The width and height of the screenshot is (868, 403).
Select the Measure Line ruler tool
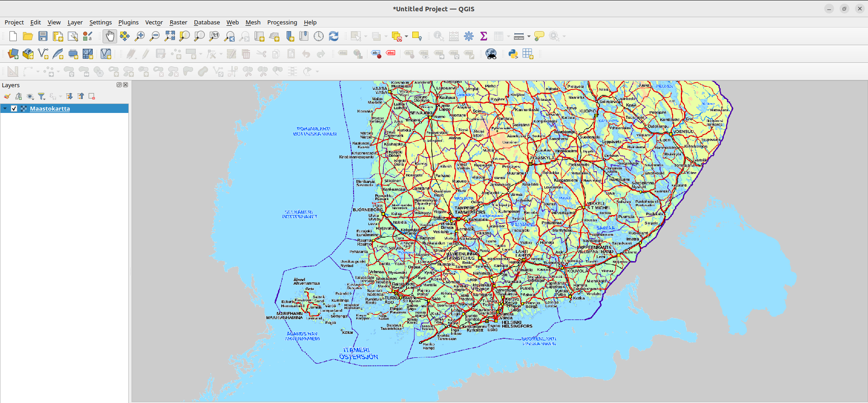pos(519,36)
